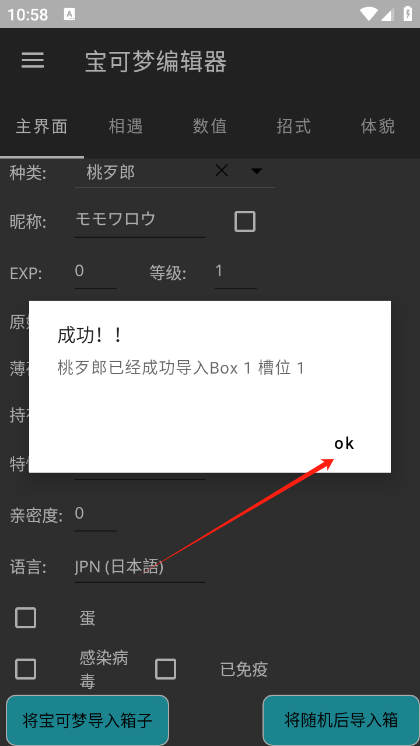
Task: Check the 感染病毒 checkbox
Action: pyautogui.click(x=26, y=669)
